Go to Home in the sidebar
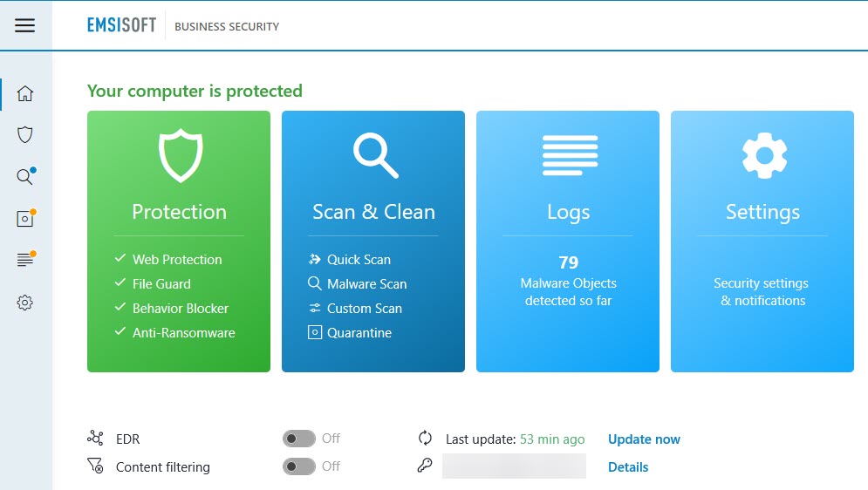The width and height of the screenshot is (868, 490). point(25,93)
